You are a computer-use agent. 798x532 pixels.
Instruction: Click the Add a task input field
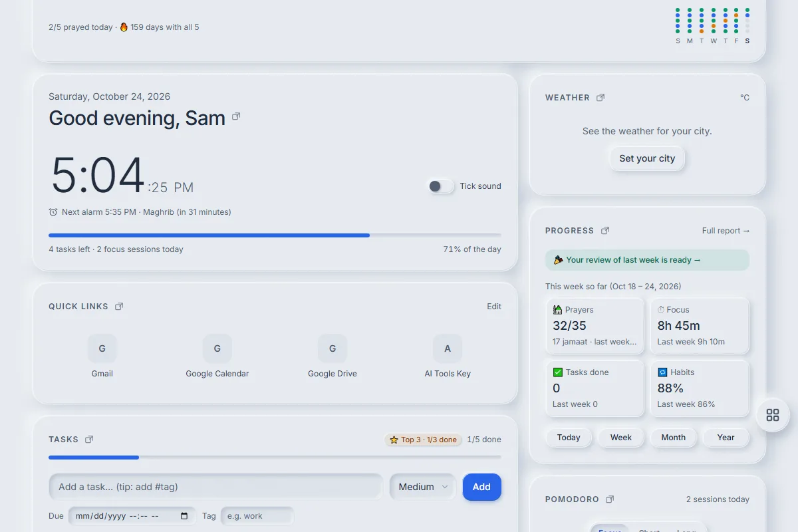(x=215, y=487)
